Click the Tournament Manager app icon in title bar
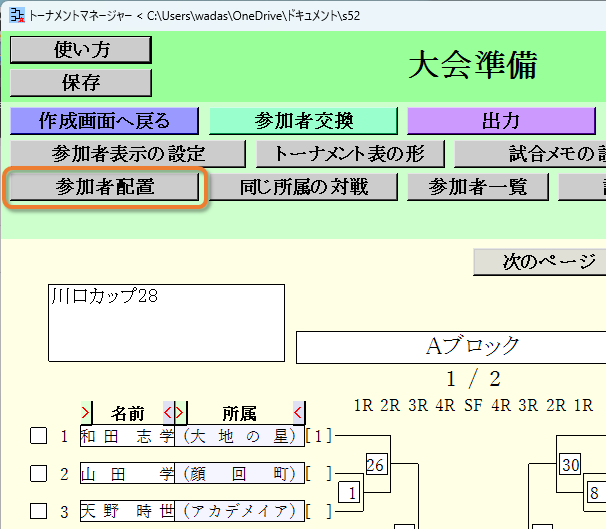 (17, 15)
